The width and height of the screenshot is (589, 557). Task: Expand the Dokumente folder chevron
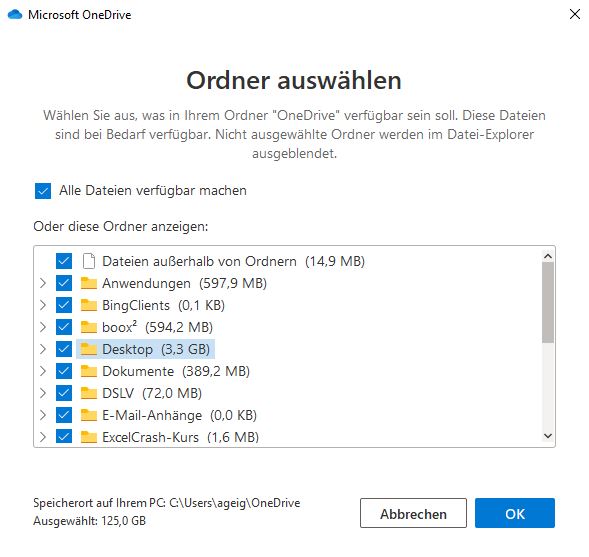coord(43,371)
